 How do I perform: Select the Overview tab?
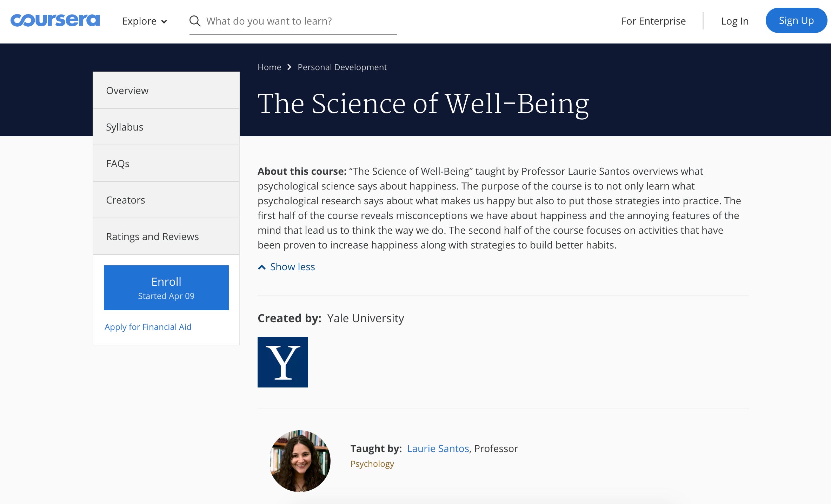pyautogui.click(x=166, y=91)
